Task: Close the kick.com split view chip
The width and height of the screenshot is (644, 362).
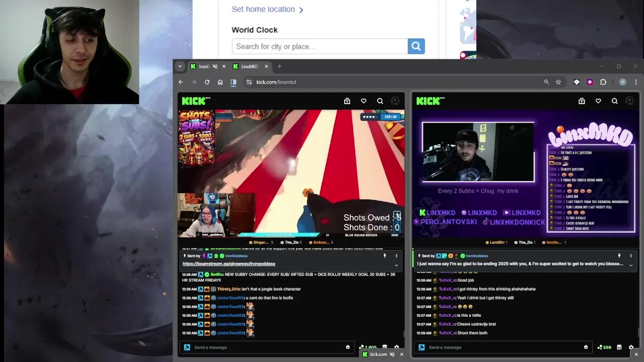Action: (401, 354)
